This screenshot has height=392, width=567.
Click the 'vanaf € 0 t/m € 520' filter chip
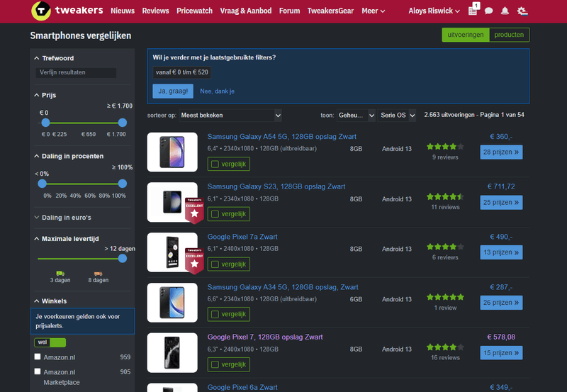click(182, 72)
